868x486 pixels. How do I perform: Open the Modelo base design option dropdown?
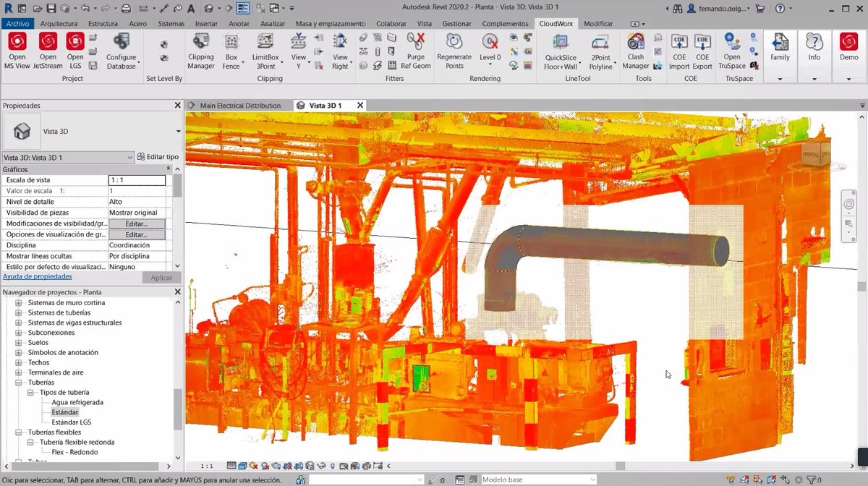click(x=592, y=479)
